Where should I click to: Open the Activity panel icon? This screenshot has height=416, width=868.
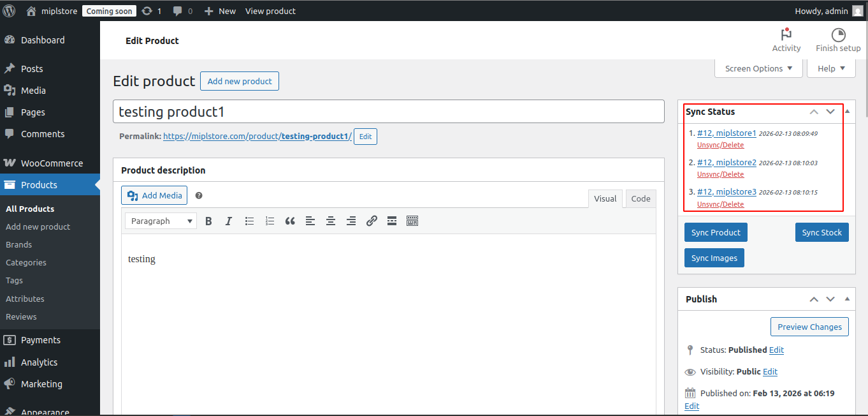click(x=786, y=35)
